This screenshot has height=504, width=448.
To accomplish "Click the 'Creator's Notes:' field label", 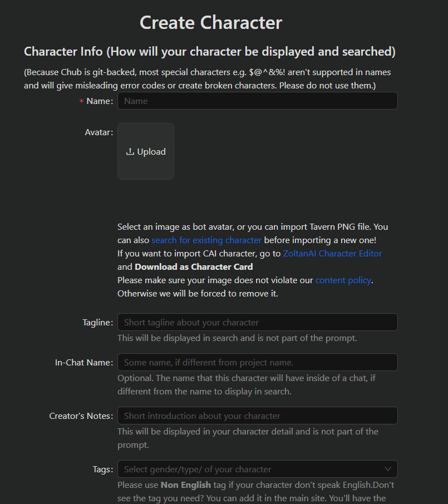I will (81, 416).
